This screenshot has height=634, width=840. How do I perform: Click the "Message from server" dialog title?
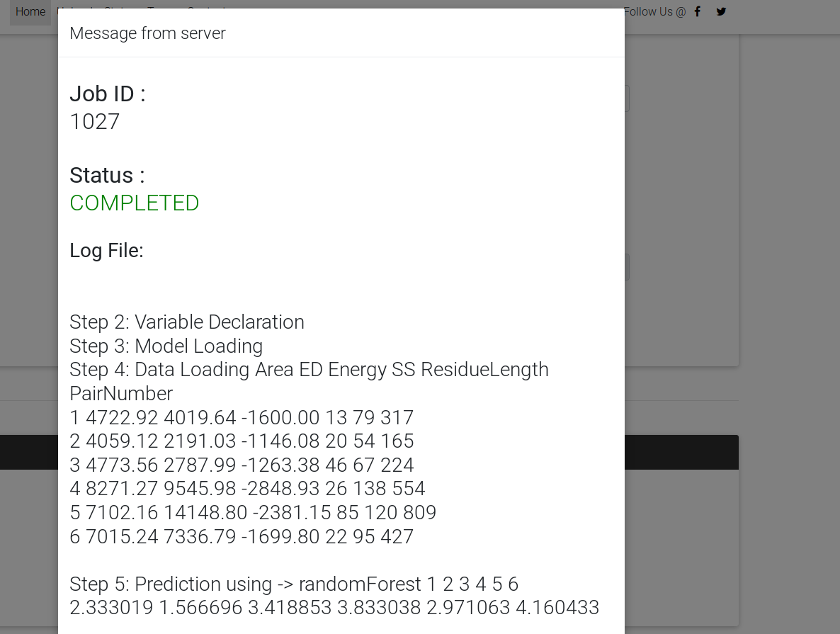click(147, 33)
